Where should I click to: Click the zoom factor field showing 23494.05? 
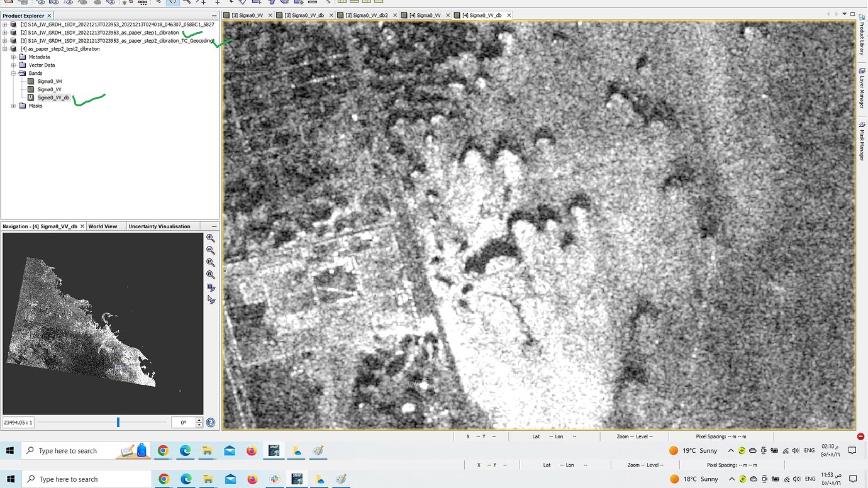[18, 423]
